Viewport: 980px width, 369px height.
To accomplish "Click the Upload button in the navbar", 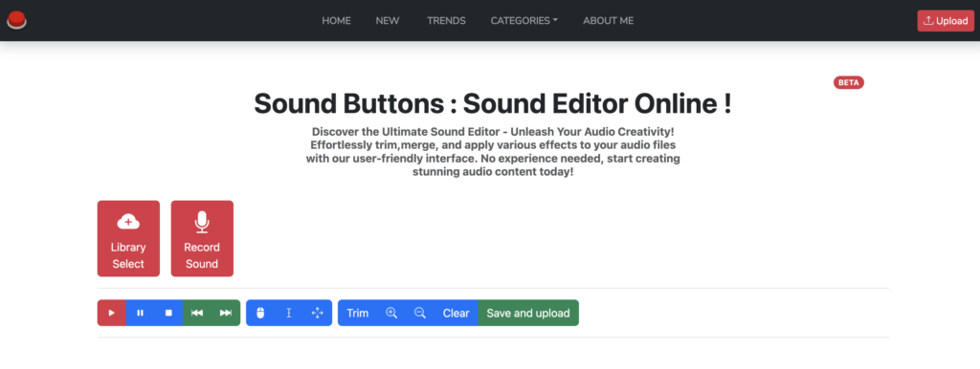I will [x=946, y=21].
